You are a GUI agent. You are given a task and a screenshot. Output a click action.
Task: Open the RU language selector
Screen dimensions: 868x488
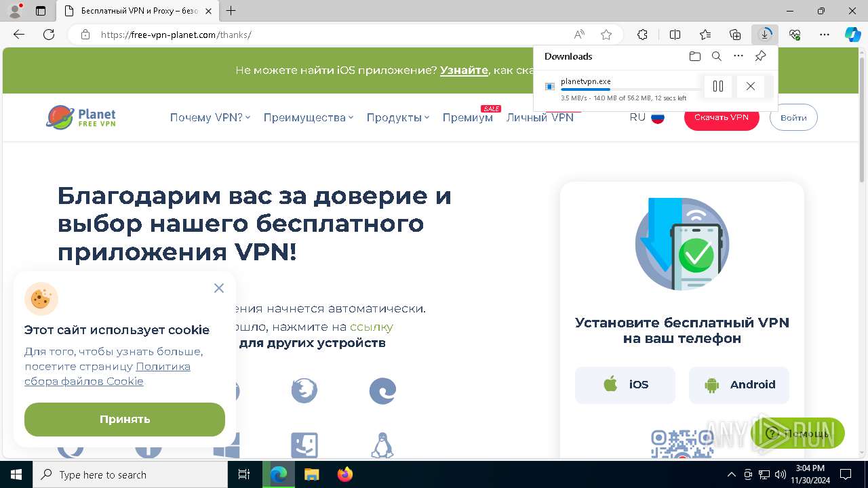647,117
